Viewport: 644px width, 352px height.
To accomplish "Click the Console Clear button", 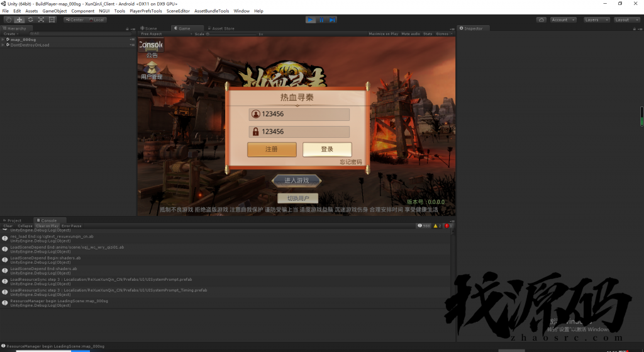I will pyautogui.click(x=8, y=226).
